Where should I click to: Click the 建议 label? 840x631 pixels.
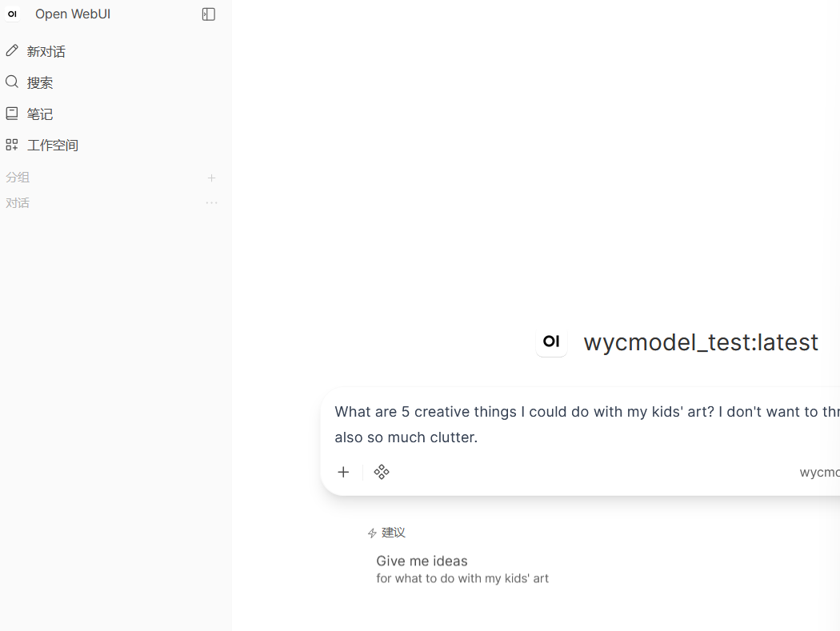pos(394,533)
